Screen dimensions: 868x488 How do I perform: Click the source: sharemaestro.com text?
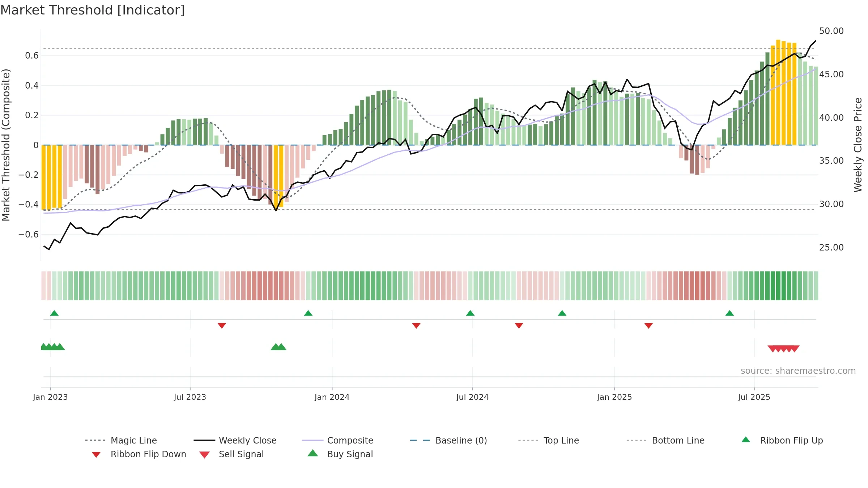[798, 371]
